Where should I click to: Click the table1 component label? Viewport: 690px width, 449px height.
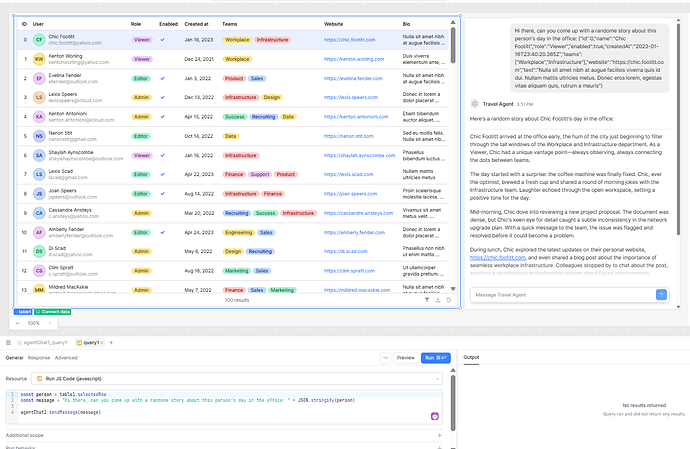[23, 312]
